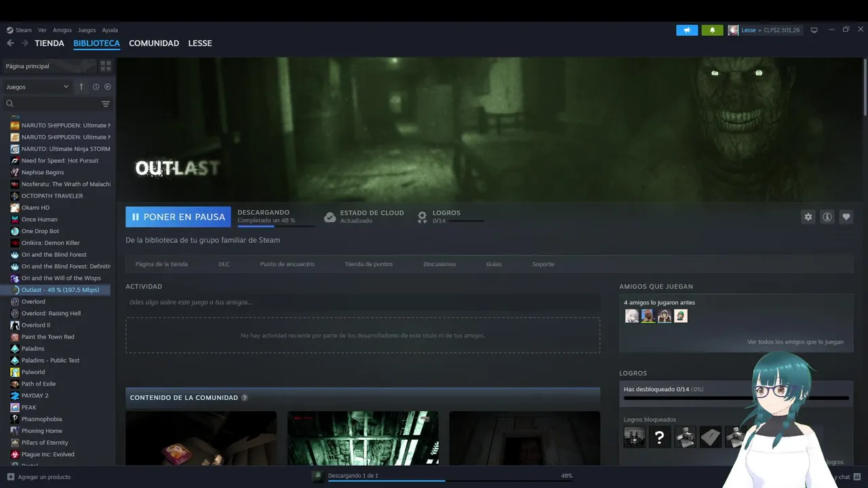Expand the Juegos category dropdown
Image resolution: width=868 pixels, height=488 pixels.
[x=37, y=87]
